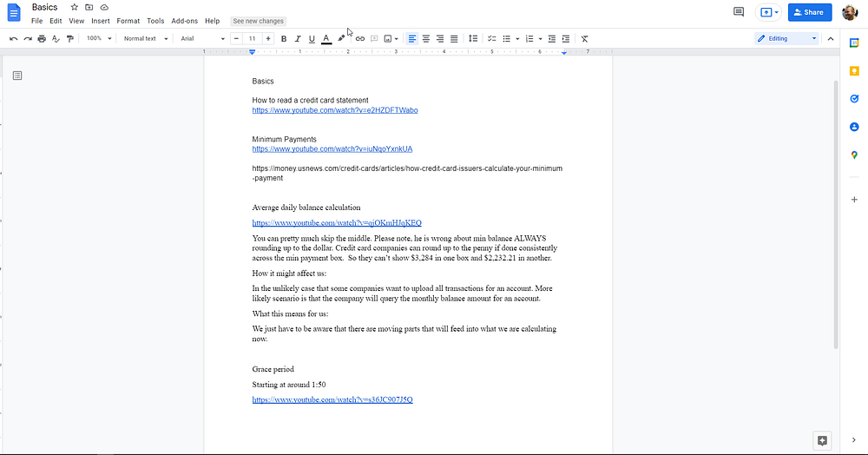Viewport: 868px width, 455px height.
Task: Open the comment history icon
Action: 739,12
